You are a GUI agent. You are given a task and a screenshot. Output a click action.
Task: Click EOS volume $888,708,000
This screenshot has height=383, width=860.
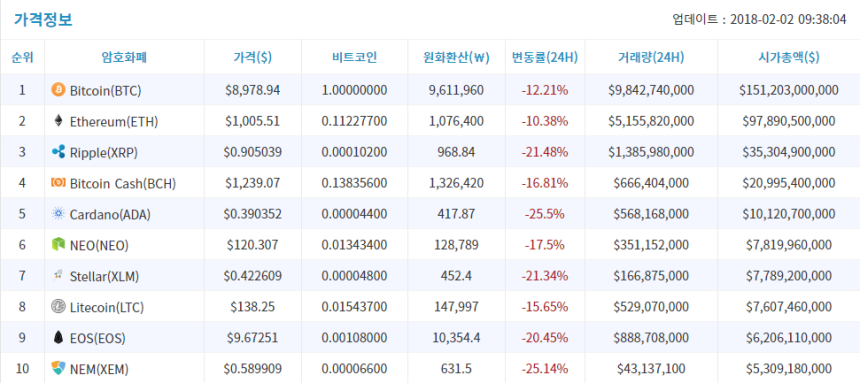pos(651,337)
